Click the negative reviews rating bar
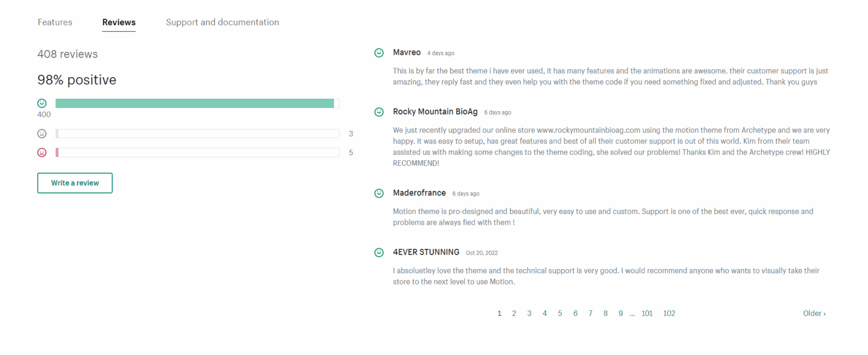Screen dimensions: 868x355 tap(197, 152)
